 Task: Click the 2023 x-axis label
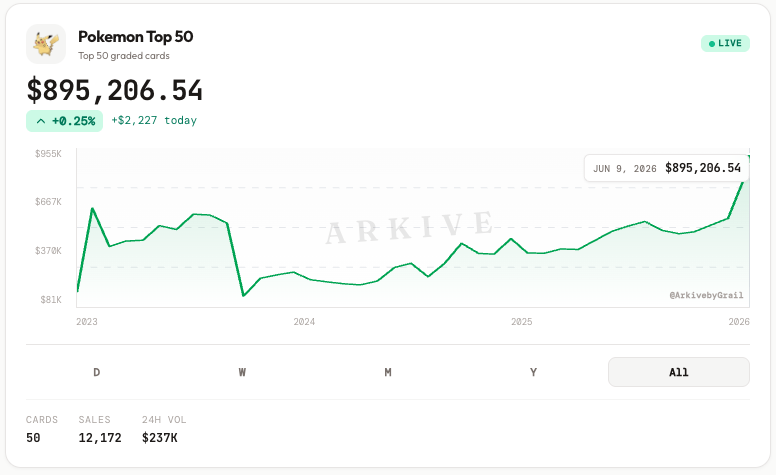pos(87,322)
